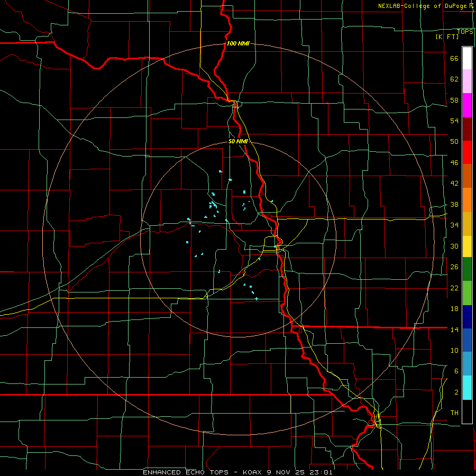This screenshot has width=476, height=476.
Task: Click the dark green legend swatch
Action: [x=467, y=269]
